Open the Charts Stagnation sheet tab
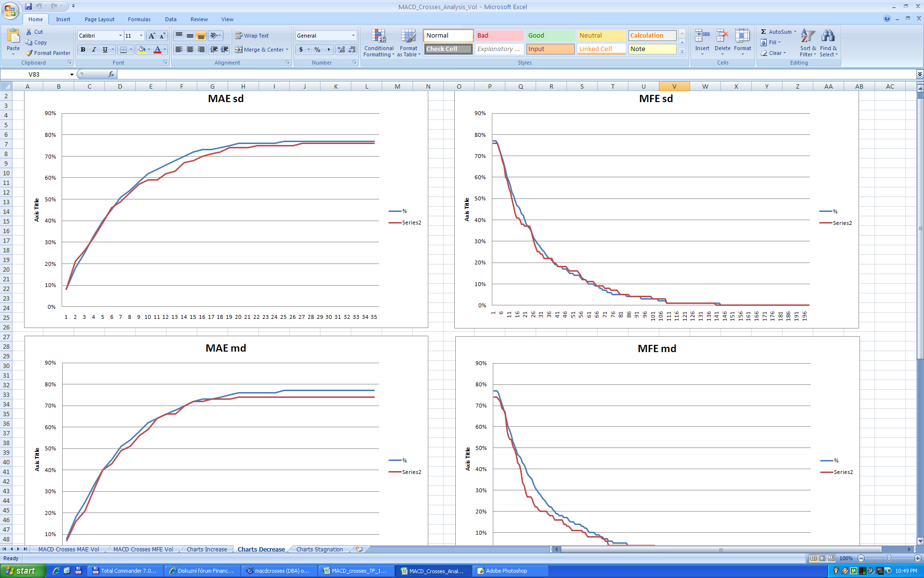This screenshot has height=578, width=924. 320,550
